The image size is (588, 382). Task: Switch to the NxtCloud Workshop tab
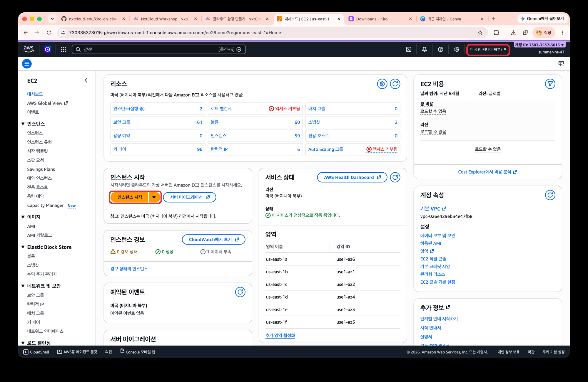165,19
